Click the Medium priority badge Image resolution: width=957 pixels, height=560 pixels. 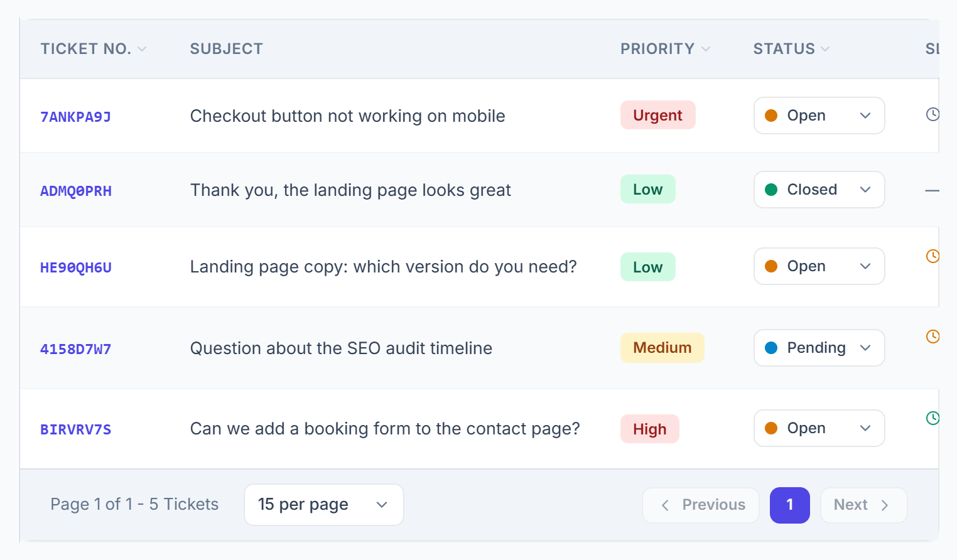(662, 348)
